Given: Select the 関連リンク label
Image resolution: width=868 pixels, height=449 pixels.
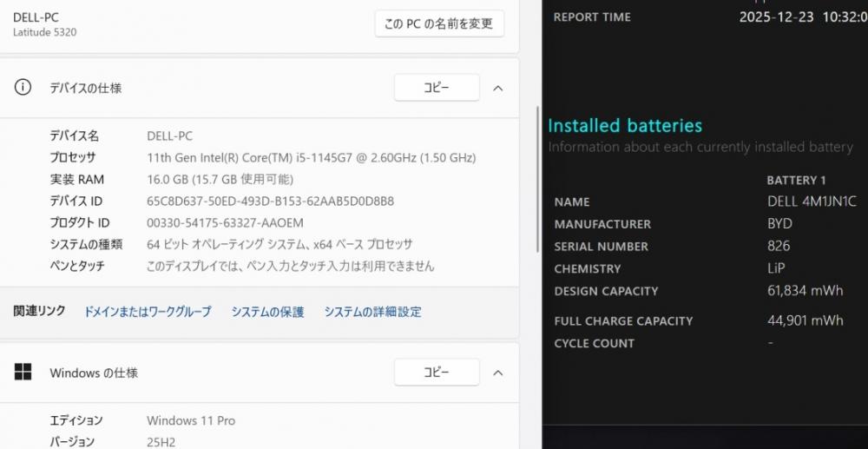Looking at the screenshot, I should (39, 311).
